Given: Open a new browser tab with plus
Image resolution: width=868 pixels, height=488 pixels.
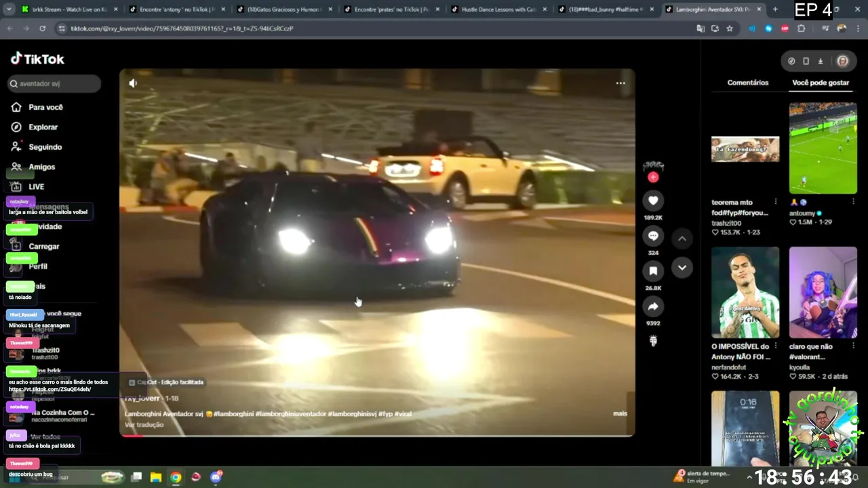Looking at the screenshot, I should pos(775,9).
